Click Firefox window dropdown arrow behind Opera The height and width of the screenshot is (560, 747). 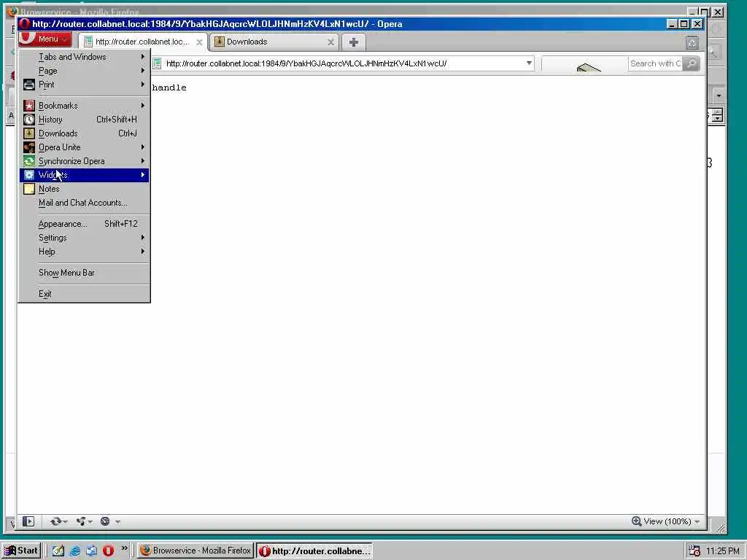tap(719, 96)
